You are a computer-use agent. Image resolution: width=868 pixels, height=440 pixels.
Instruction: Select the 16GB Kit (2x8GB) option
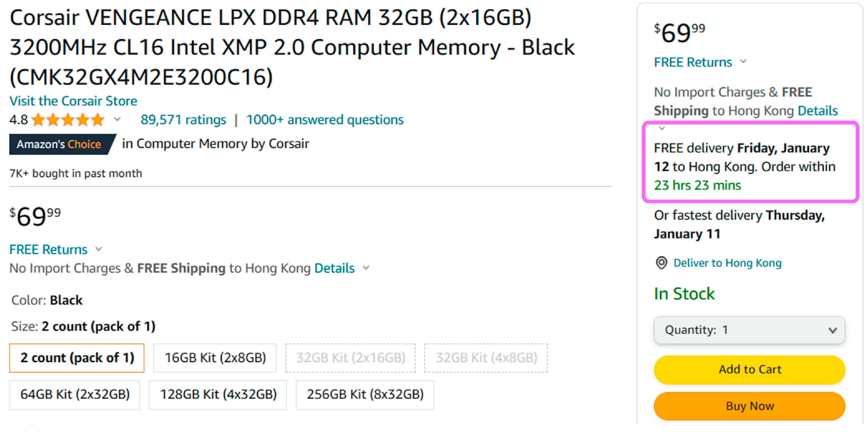(215, 358)
